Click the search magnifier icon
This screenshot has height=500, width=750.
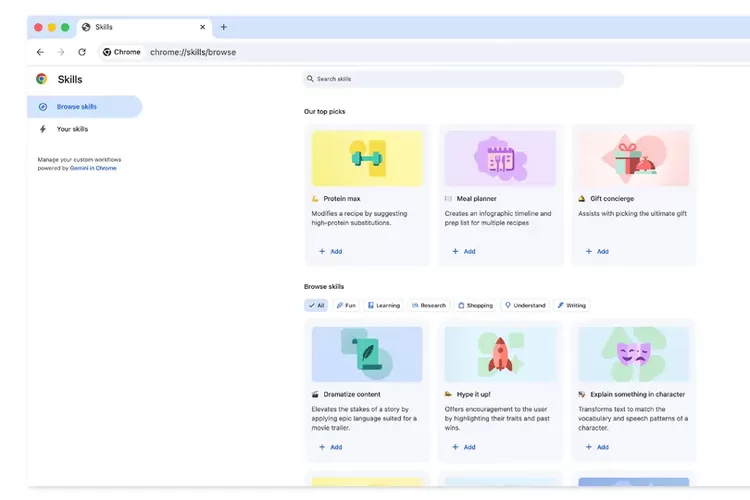pyautogui.click(x=310, y=79)
